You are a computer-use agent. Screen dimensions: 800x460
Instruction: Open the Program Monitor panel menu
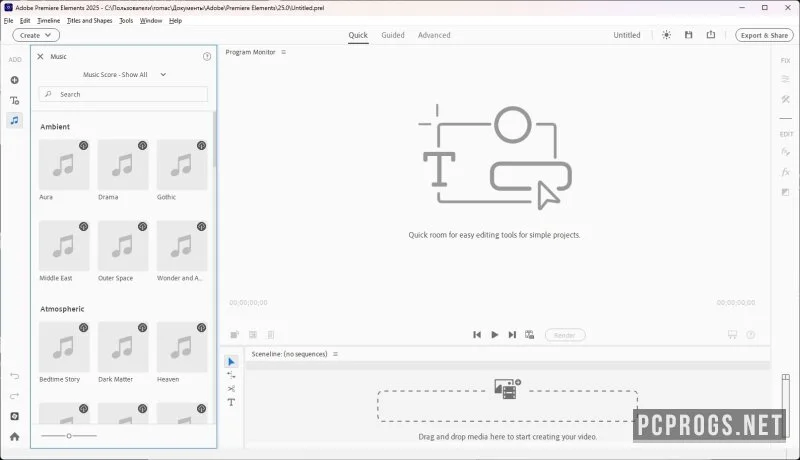point(284,52)
